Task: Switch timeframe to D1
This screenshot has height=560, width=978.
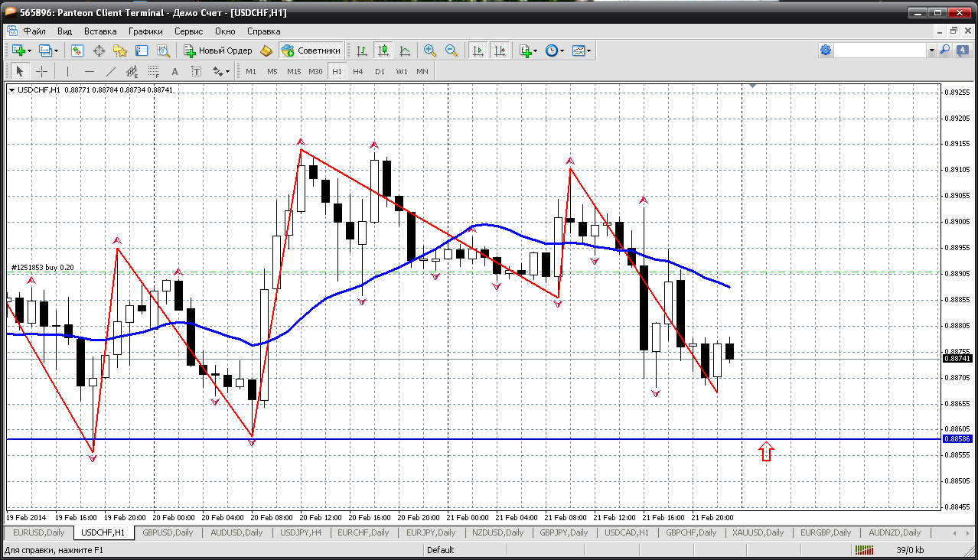Action: (380, 71)
